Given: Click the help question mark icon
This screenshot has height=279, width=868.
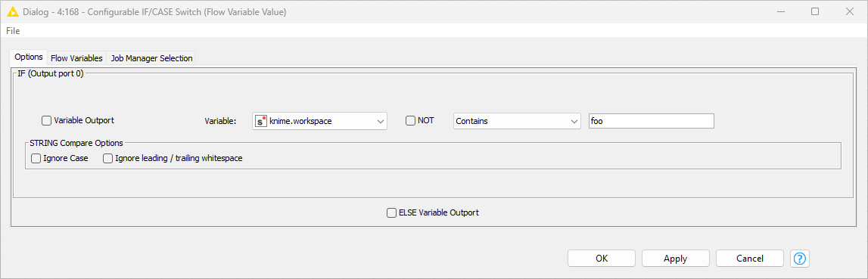Looking at the screenshot, I should click(x=801, y=258).
